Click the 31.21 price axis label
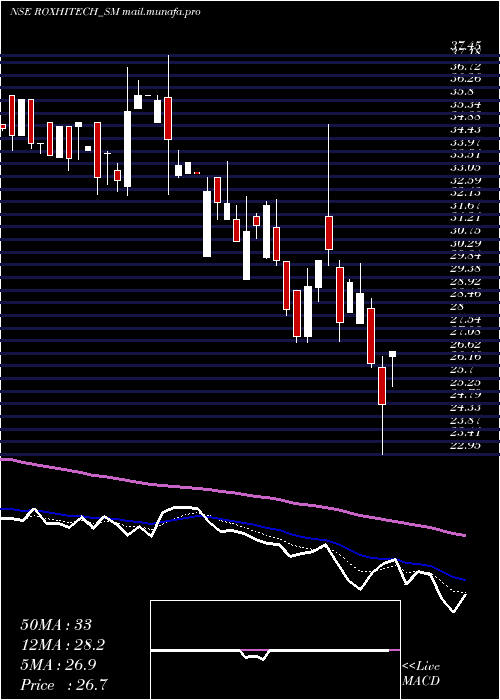 point(466,218)
